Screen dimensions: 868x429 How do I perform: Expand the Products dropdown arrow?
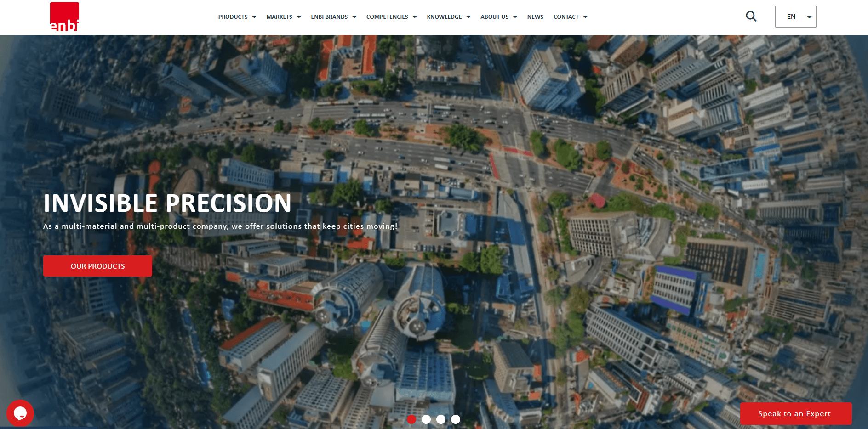click(x=254, y=17)
